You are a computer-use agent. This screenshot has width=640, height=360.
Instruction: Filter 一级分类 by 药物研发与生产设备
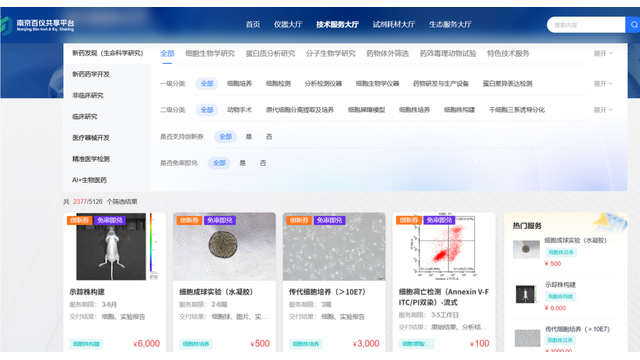(441, 84)
